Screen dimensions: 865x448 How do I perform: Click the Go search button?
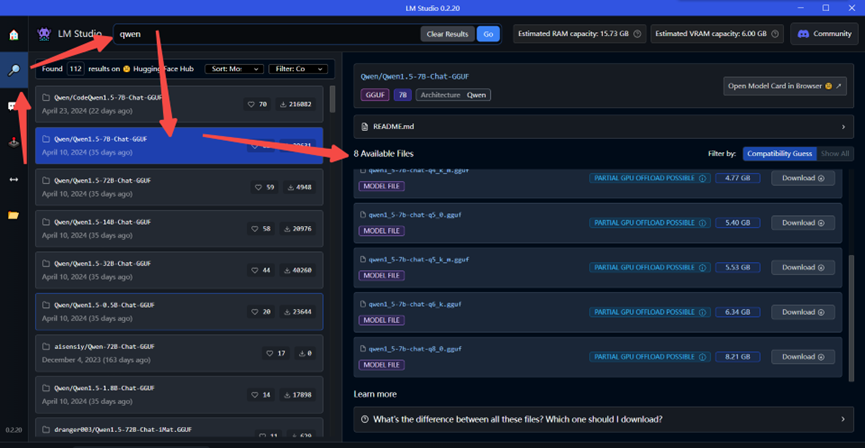(488, 34)
